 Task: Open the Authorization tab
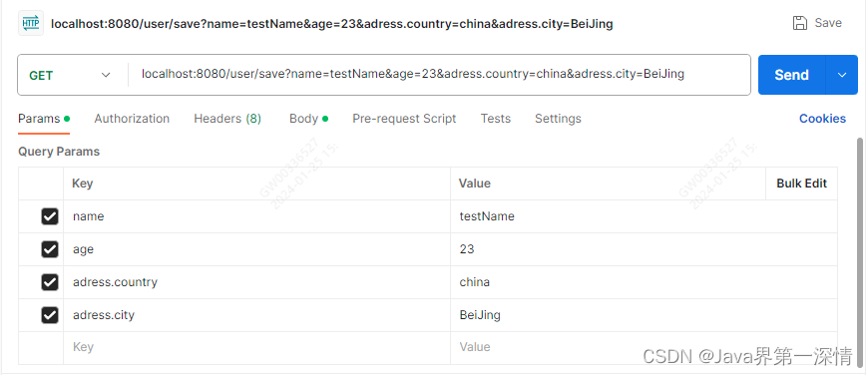(x=132, y=119)
